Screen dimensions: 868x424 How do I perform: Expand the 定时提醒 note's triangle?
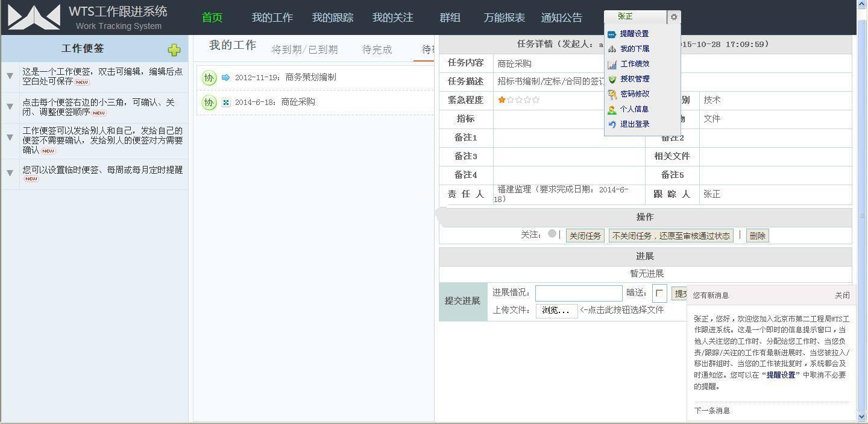[10, 172]
